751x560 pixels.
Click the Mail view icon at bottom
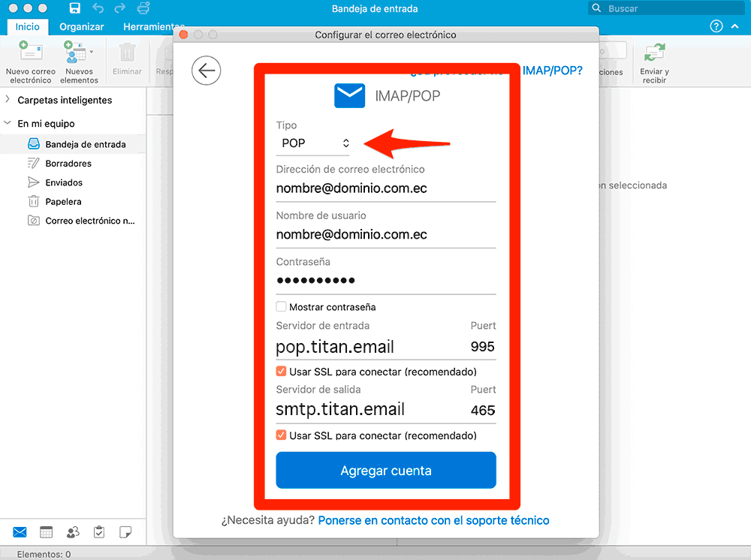(20, 531)
